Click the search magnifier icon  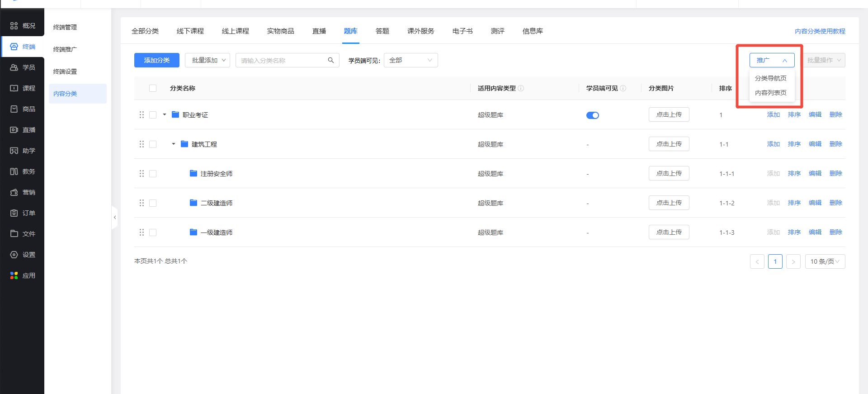(331, 60)
